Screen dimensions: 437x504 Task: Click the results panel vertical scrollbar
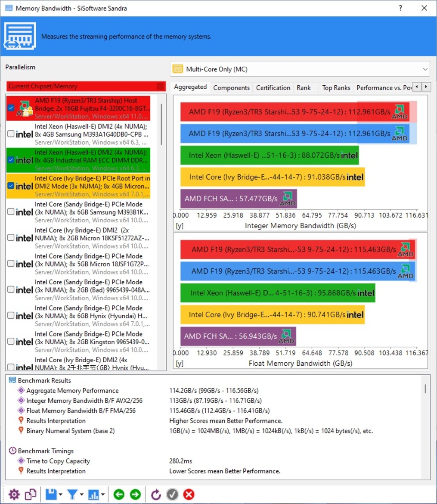pyautogui.click(x=425, y=389)
